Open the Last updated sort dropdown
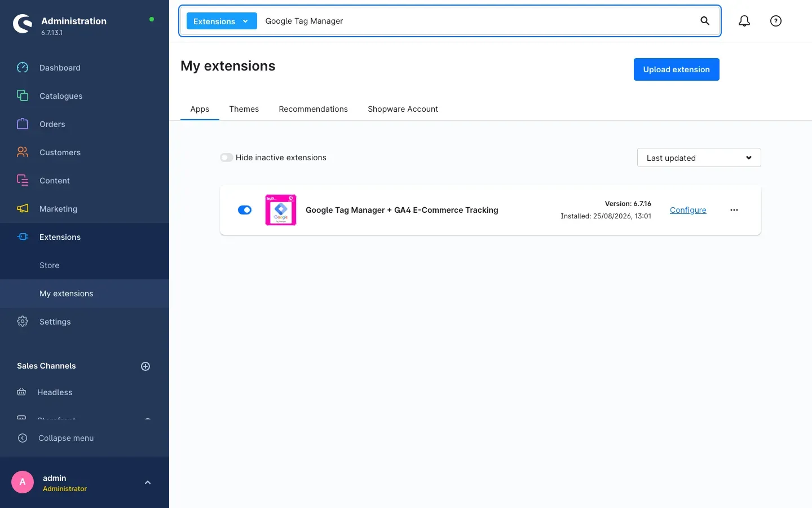The height and width of the screenshot is (508, 812). (x=699, y=157)
